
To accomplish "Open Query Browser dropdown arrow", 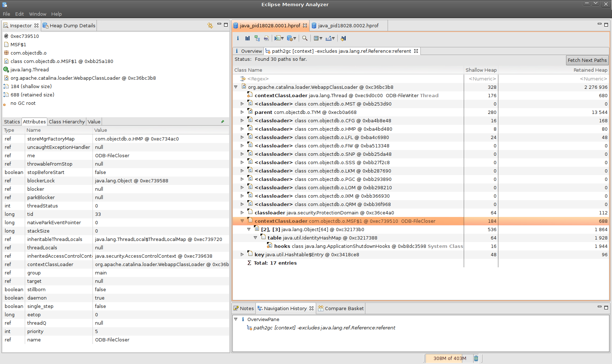I will click(x=295, y=38).
